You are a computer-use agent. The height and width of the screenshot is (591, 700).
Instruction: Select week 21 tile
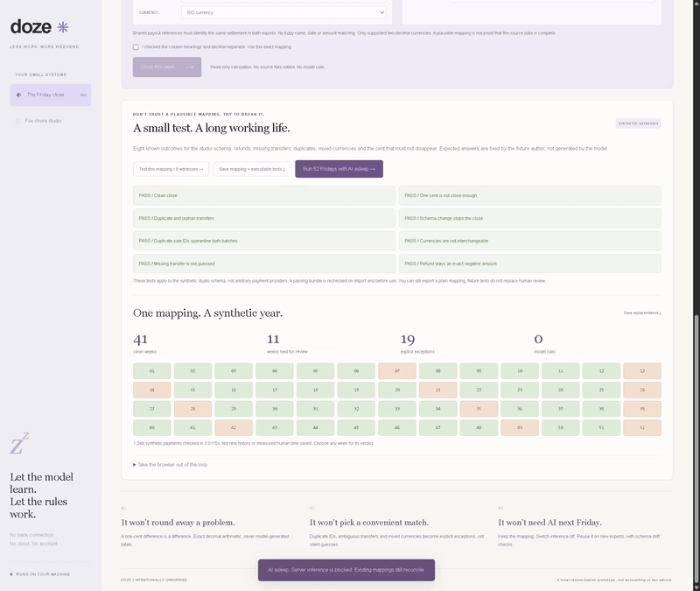438,390
